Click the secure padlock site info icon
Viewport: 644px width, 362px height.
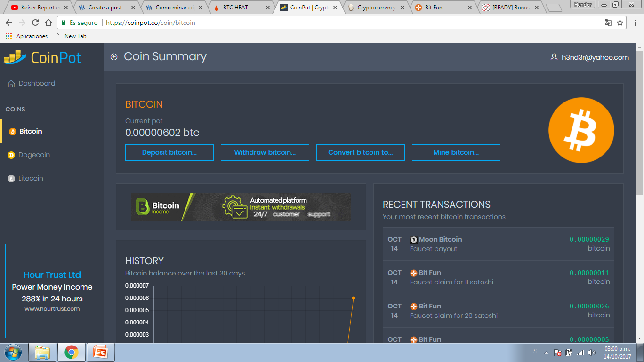(x=64, y=23)
